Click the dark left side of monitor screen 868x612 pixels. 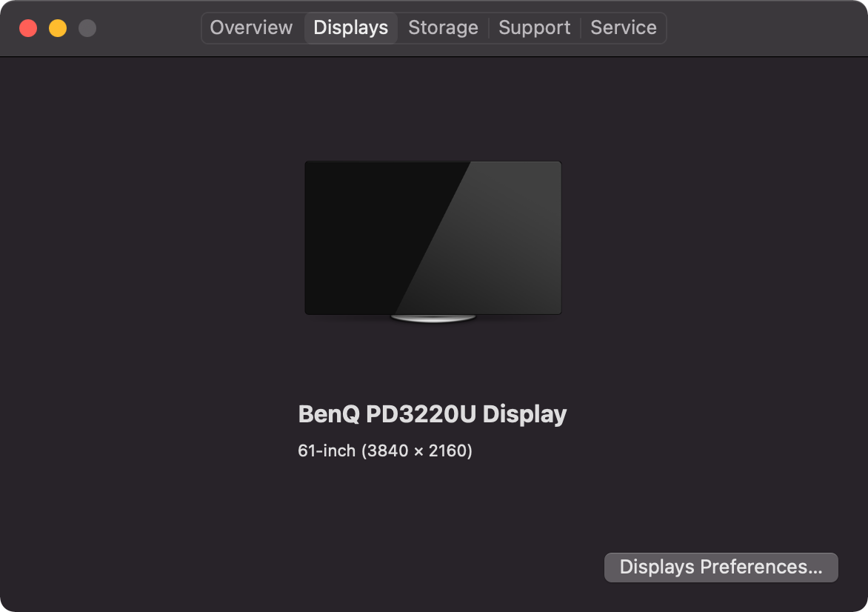[x=355, y=237]
